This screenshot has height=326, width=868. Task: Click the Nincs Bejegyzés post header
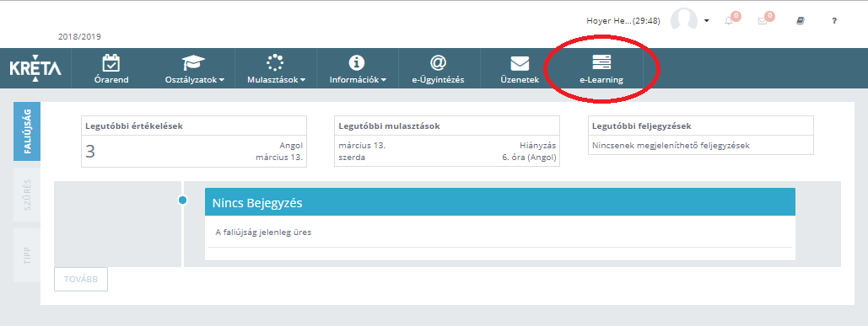tap(500, 202)
